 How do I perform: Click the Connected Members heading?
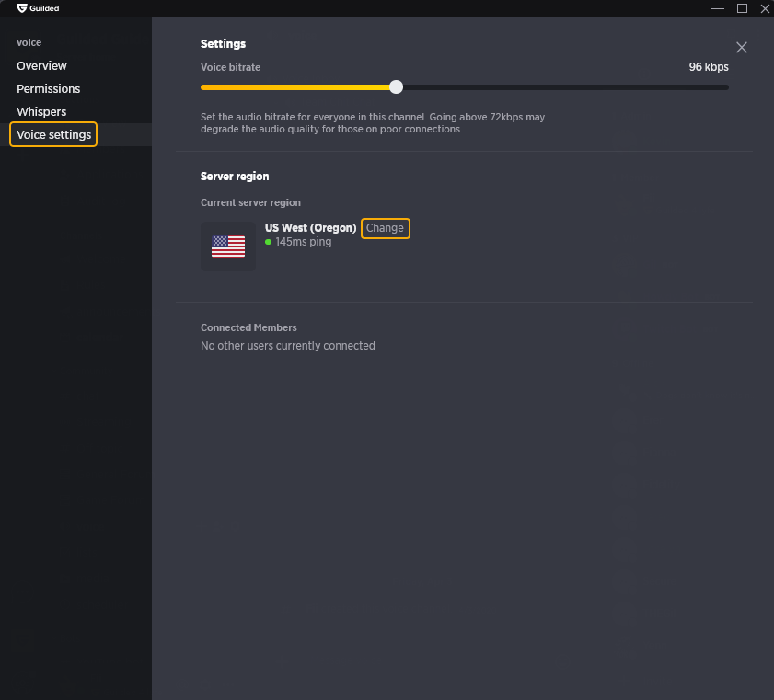(248, 327)
